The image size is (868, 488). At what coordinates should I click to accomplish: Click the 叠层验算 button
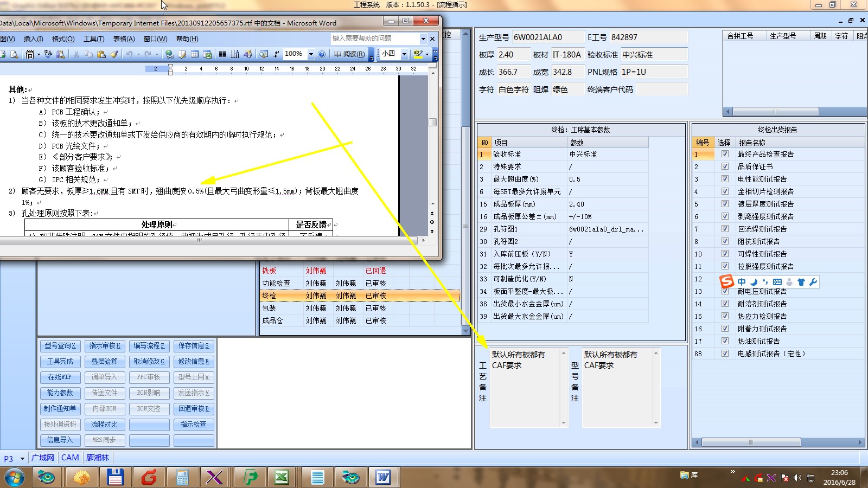pyautogui.click(x=104, y=361)
